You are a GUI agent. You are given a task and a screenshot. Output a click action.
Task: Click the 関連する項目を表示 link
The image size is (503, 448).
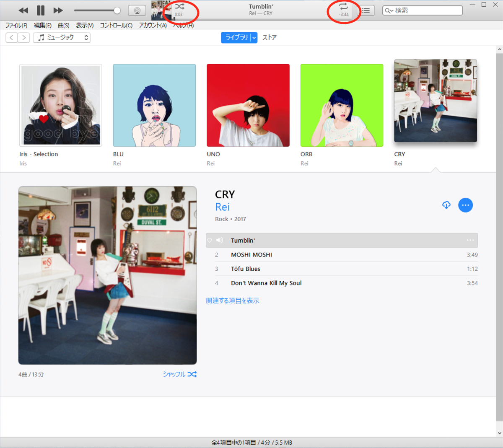tap(233, 301)
